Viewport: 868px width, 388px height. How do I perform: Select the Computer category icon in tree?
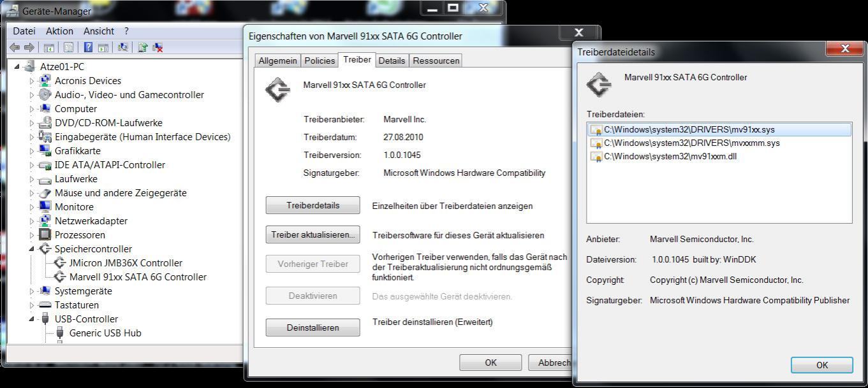45,108
